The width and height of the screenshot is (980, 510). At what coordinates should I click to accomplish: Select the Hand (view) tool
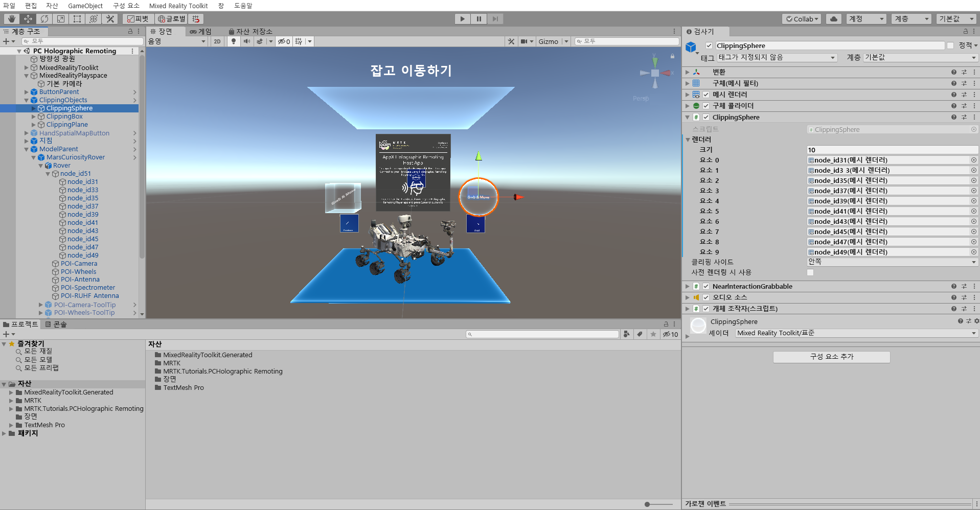point(11,19)
